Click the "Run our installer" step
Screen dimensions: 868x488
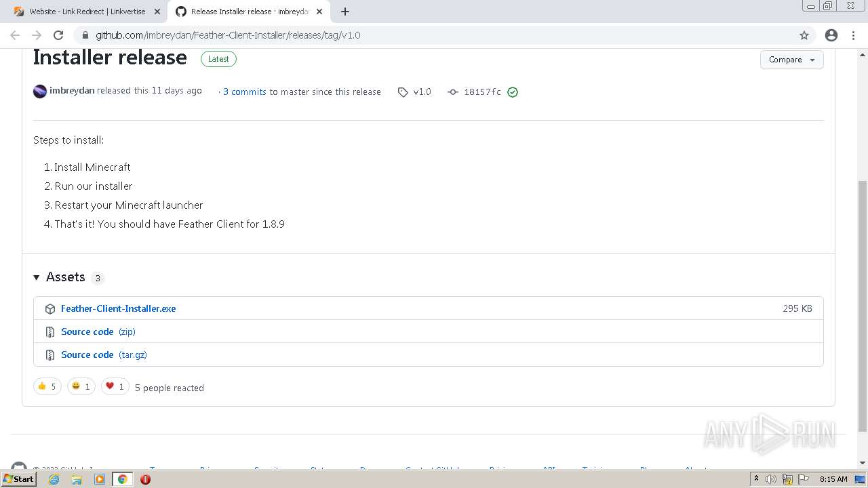tap(94, 186)
